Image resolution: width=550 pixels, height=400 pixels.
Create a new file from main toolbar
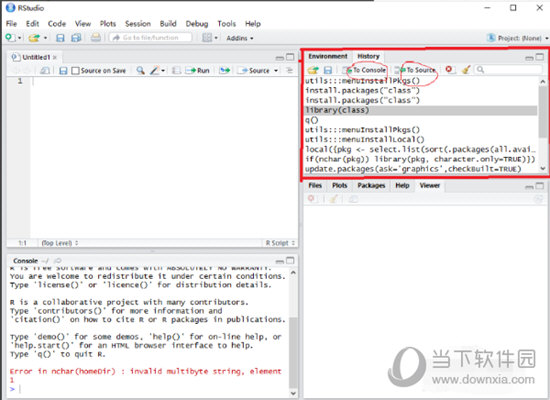pos(10,38)
